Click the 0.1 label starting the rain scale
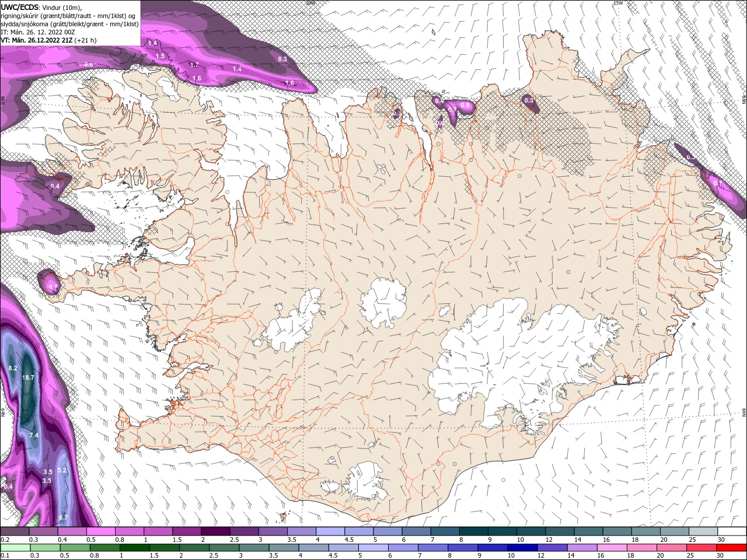 point(5,555)
